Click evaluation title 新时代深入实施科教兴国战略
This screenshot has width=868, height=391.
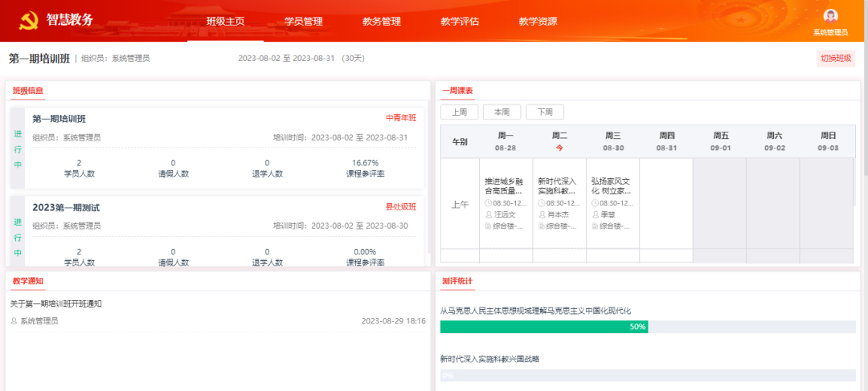(x=490, y=359)
